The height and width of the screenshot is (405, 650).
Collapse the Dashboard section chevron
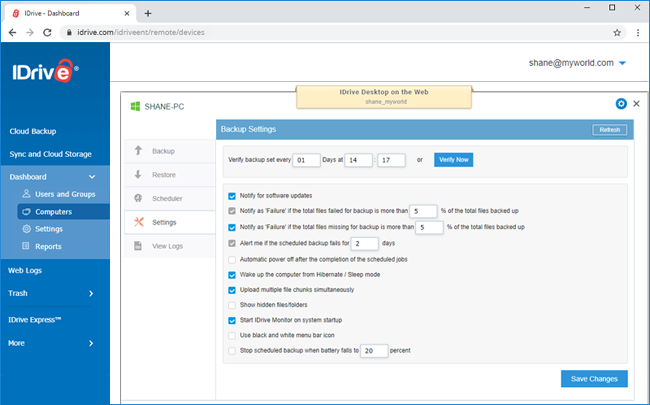coord(92,177)
